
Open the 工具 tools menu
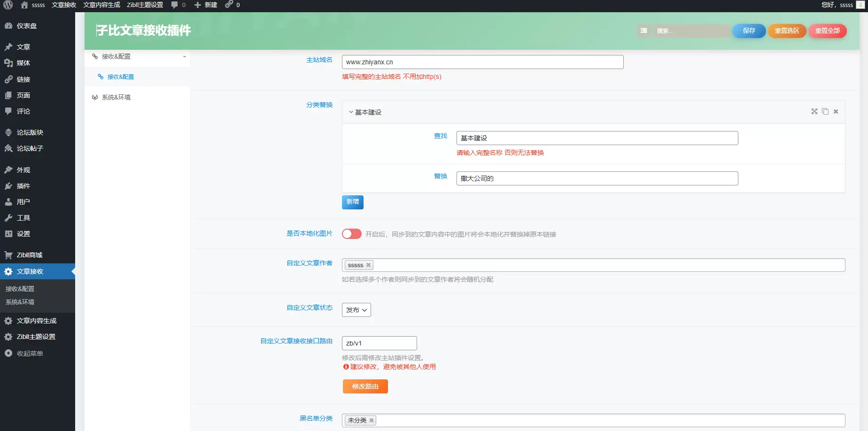[x=38, y=218]
